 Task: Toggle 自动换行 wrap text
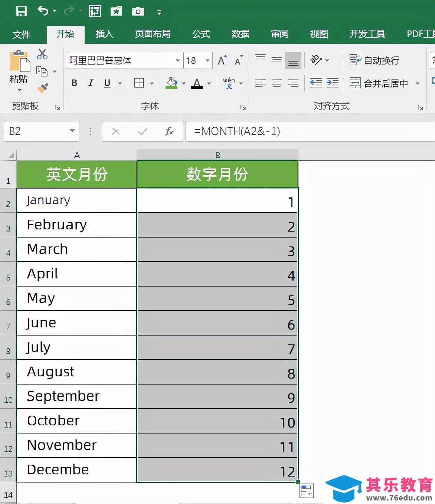[374, 60]
